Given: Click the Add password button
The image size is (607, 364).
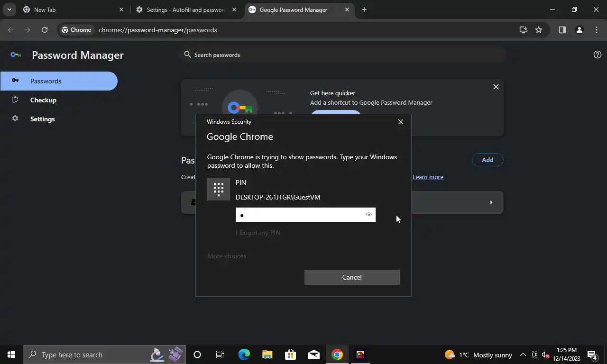Looking at the screenshot, I should 487,160.
